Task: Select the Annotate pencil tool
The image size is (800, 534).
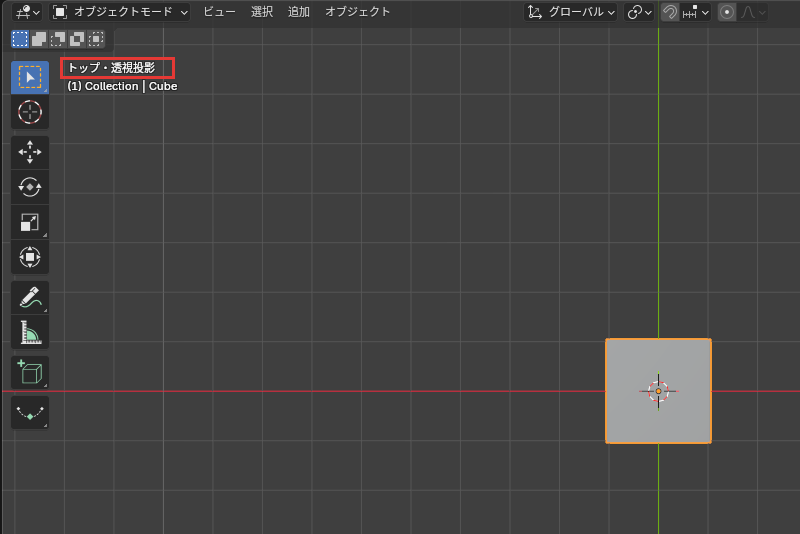Action: click(30, 297)
